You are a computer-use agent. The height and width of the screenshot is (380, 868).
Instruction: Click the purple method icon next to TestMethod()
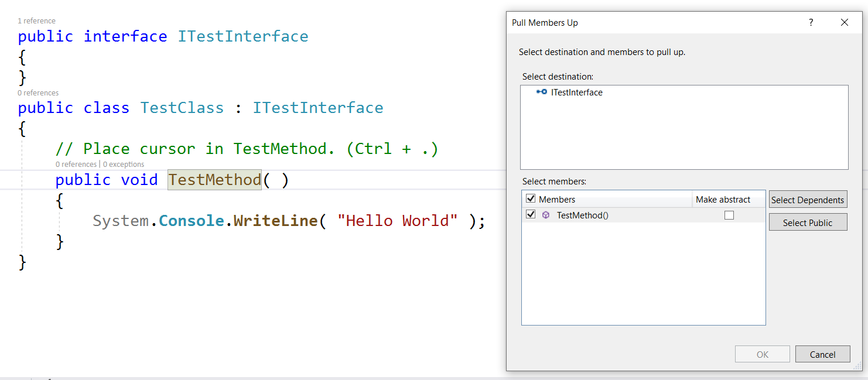point(546,215)
